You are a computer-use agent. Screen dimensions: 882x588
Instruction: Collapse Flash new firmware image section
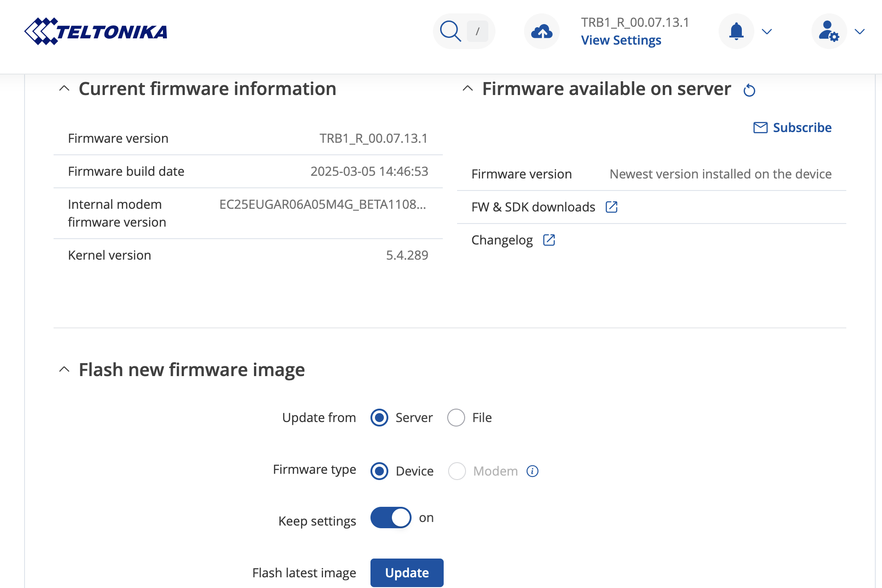pos(64,369)
